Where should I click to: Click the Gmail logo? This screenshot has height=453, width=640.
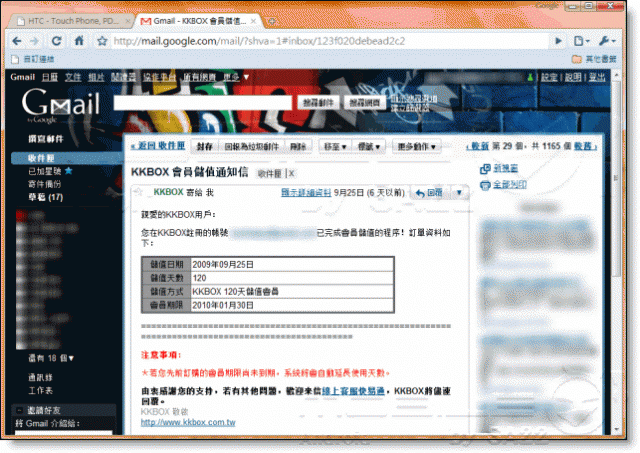[60, 105]
